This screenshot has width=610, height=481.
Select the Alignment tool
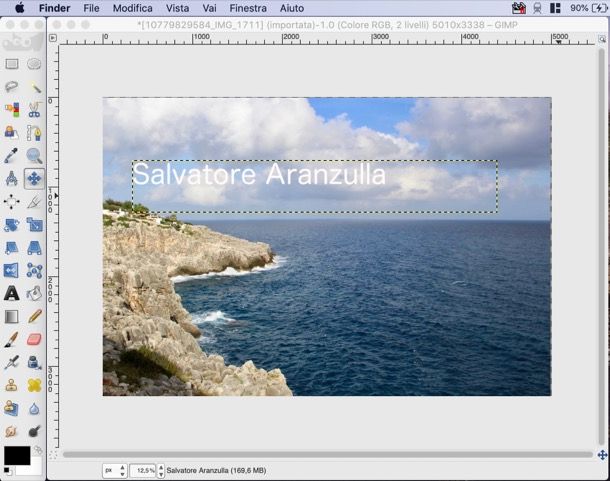coord(12,202)
